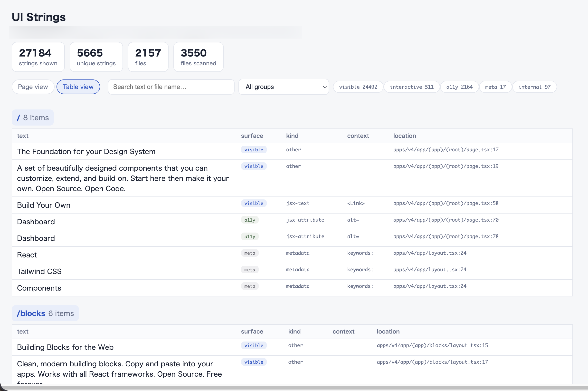Click the context column header in the "/" table
The width and height of the screenshot is (588, 391).
point(358,136)
